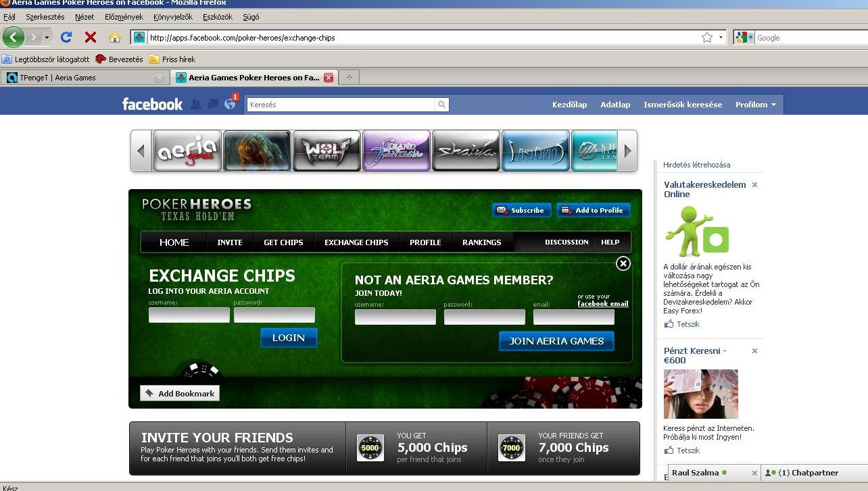
Task: Go to the HOME tab in Poker Heroes
Action: point(174,242)
